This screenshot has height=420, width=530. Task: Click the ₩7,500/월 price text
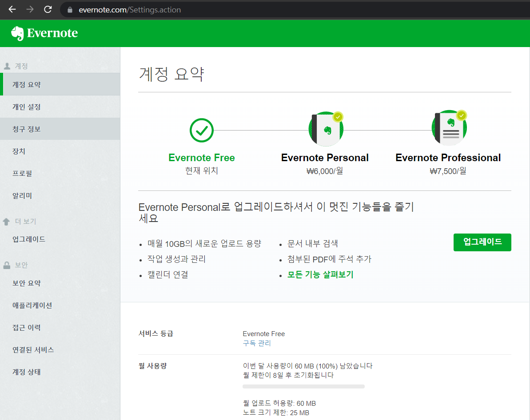point(448,171)
